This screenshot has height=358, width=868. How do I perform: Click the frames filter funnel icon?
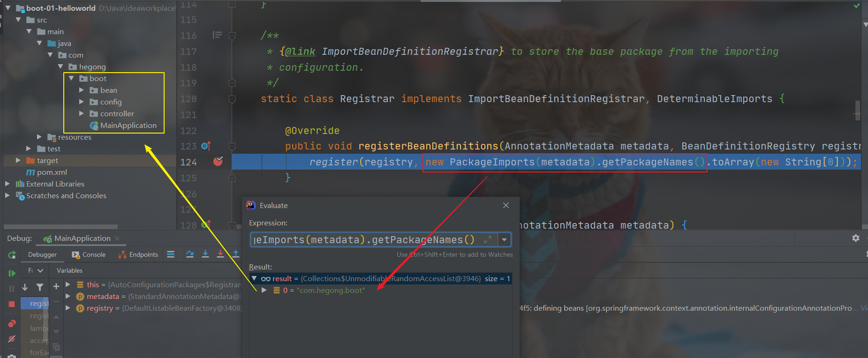(40, 287)
